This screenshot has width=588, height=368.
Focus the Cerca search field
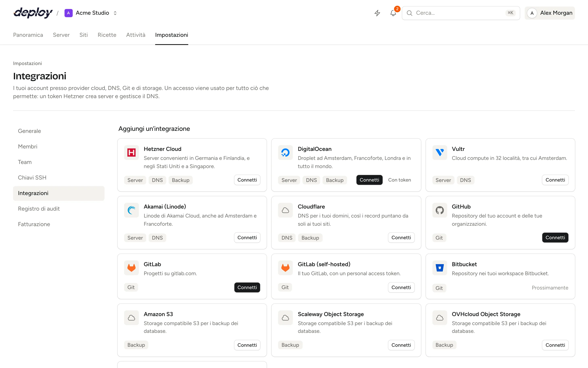(x=461, y=13)
